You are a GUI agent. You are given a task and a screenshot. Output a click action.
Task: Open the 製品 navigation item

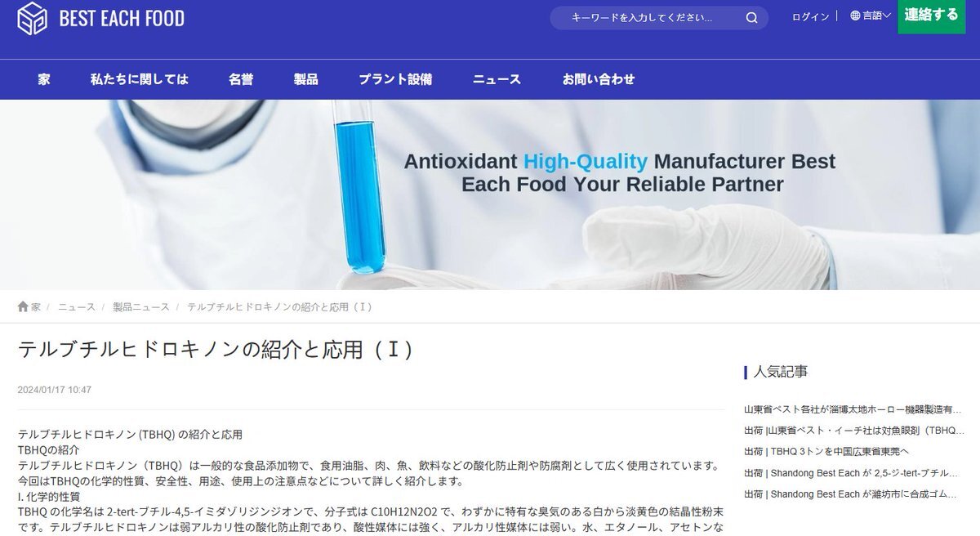[306, 79]
